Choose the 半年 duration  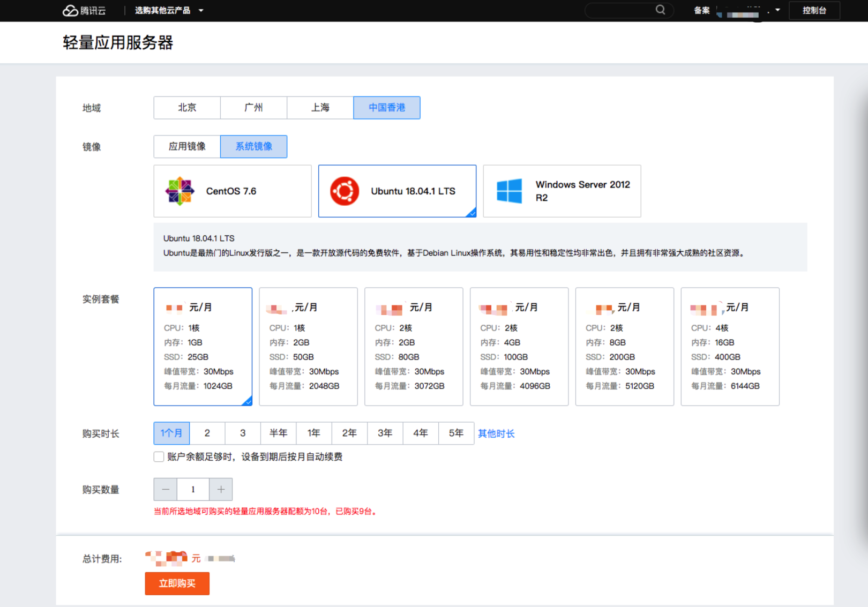tap(279, 433)
